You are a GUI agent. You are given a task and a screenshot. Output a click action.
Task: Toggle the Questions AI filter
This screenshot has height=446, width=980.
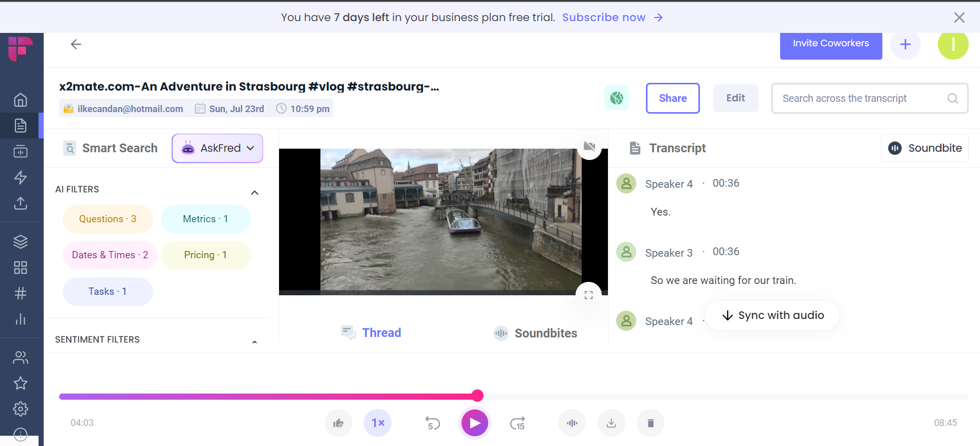coord(107,219)
